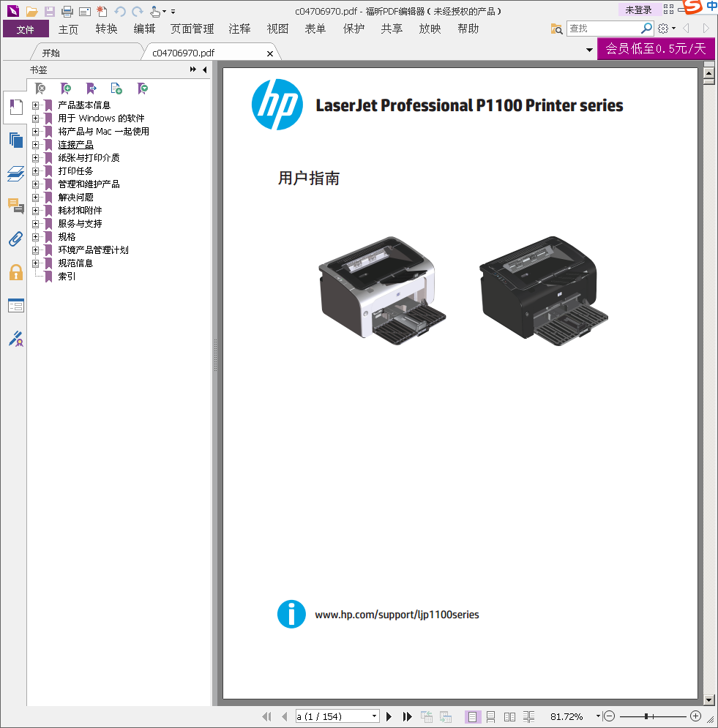
Task: Open the 文件 menu
Action: point(26,29)
